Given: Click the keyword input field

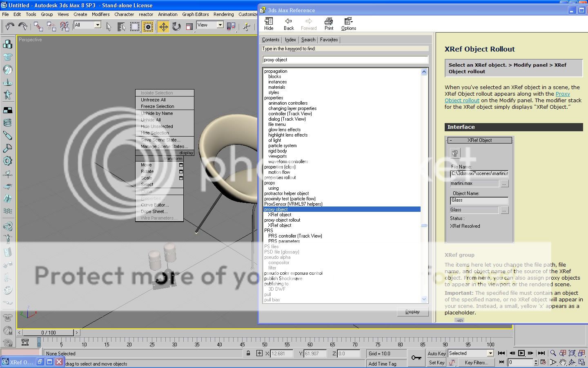Looking at the screenshot, I should pos(345,60).
